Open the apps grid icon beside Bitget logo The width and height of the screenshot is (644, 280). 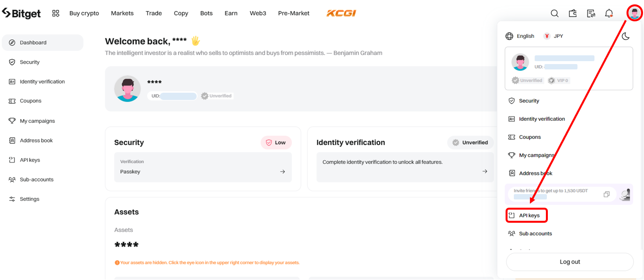(56, 14)
